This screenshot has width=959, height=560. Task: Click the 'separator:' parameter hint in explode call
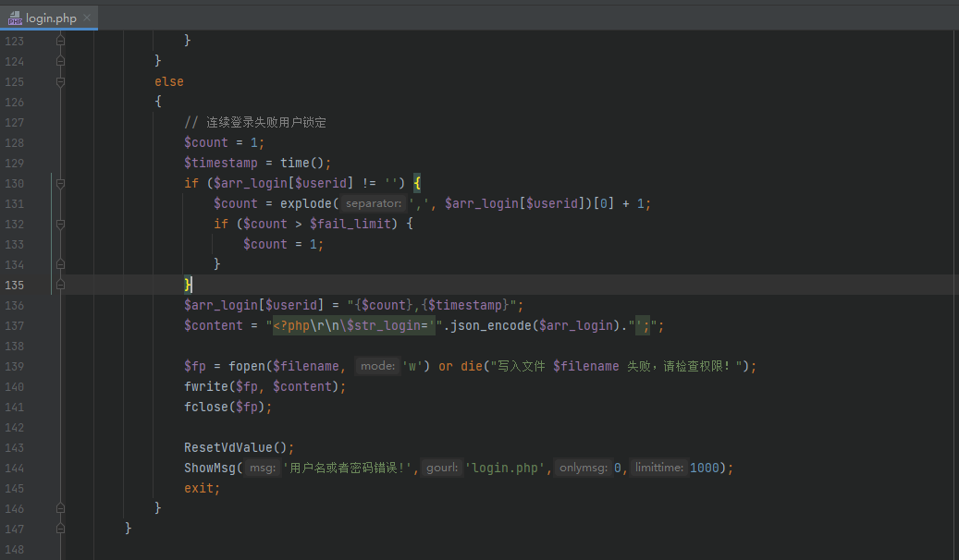[x=373, y=202]
